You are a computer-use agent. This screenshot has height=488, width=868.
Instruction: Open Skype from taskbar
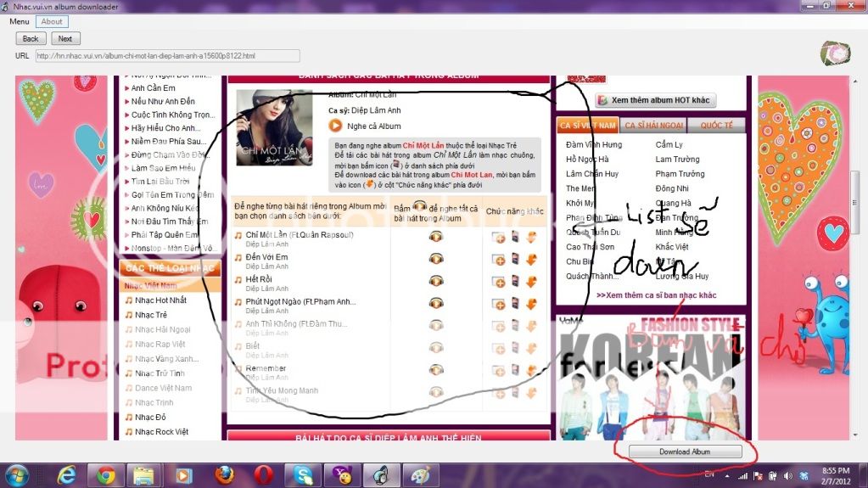pos(303,475)
